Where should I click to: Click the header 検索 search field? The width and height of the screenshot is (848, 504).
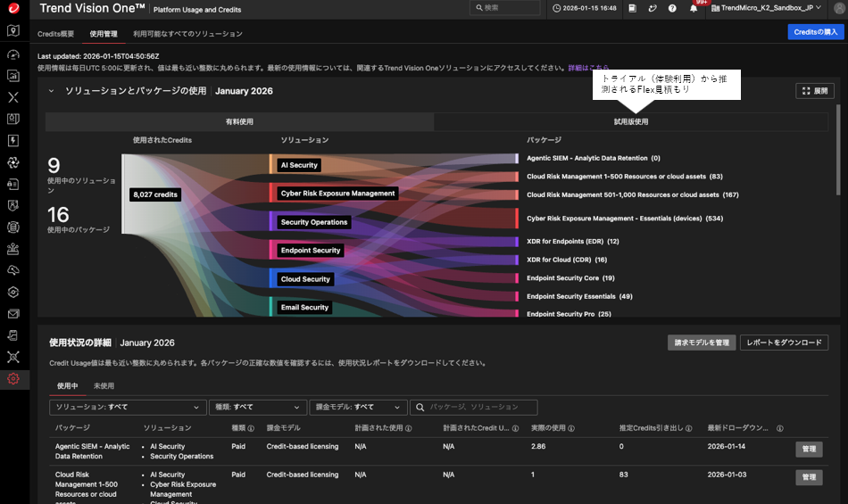click(505, 7)
